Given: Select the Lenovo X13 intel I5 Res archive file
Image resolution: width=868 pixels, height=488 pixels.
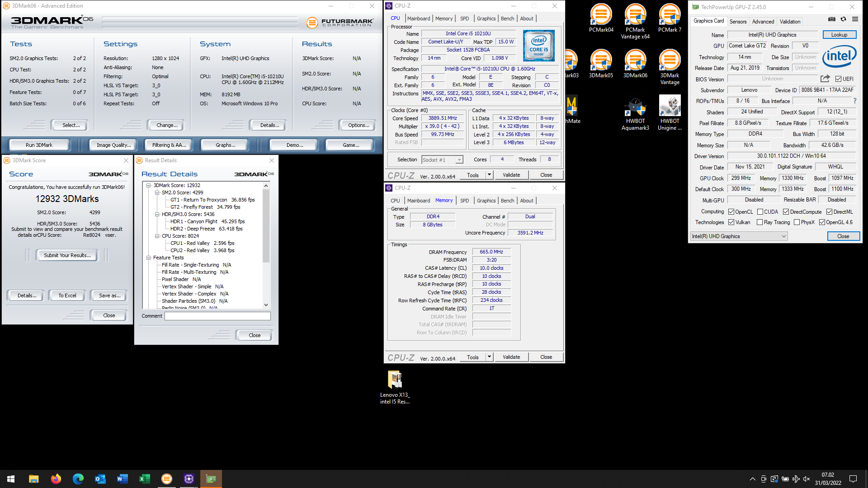Looking at the screenshot, I should [395, 387].
